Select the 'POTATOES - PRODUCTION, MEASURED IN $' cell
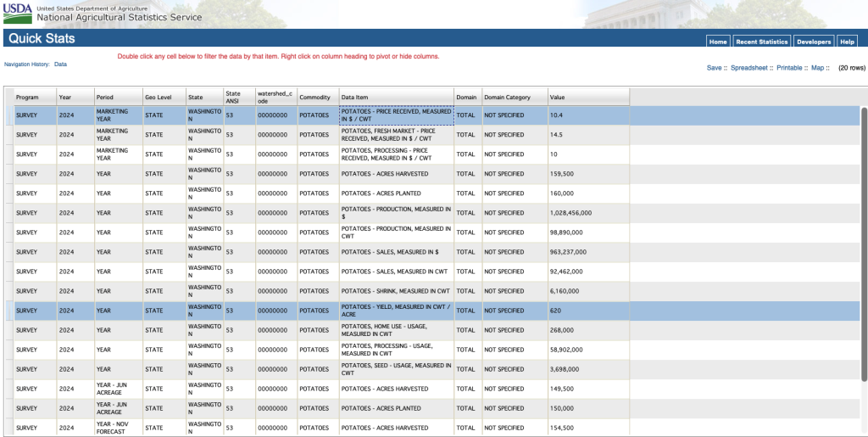Viewport: 868px width, 437px height. [x=397, y=213]
